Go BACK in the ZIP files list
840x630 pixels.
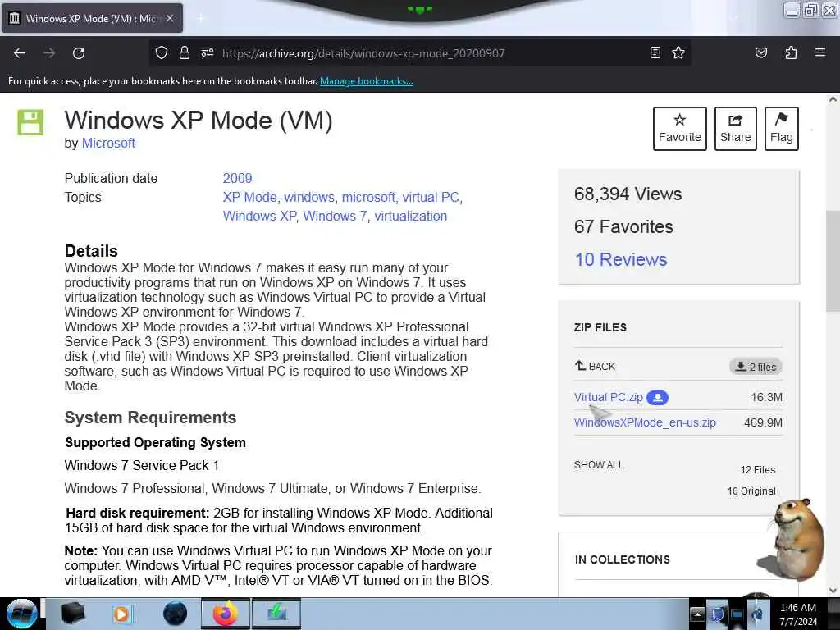595,367
